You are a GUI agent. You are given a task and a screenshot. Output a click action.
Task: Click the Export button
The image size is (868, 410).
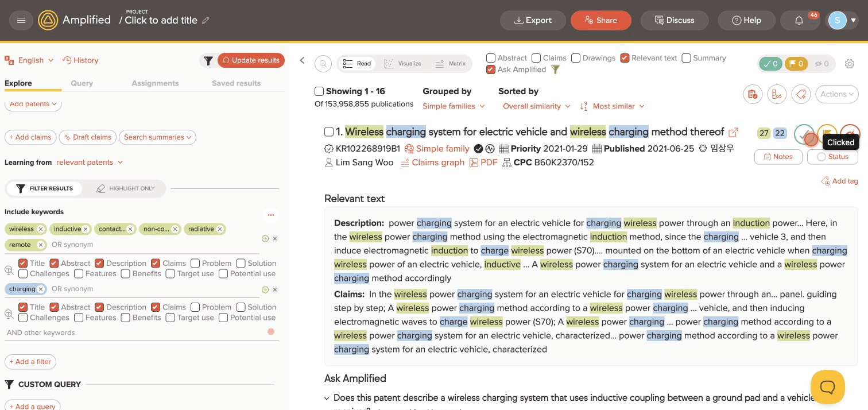pyautogui.click(x=533, y=20)
